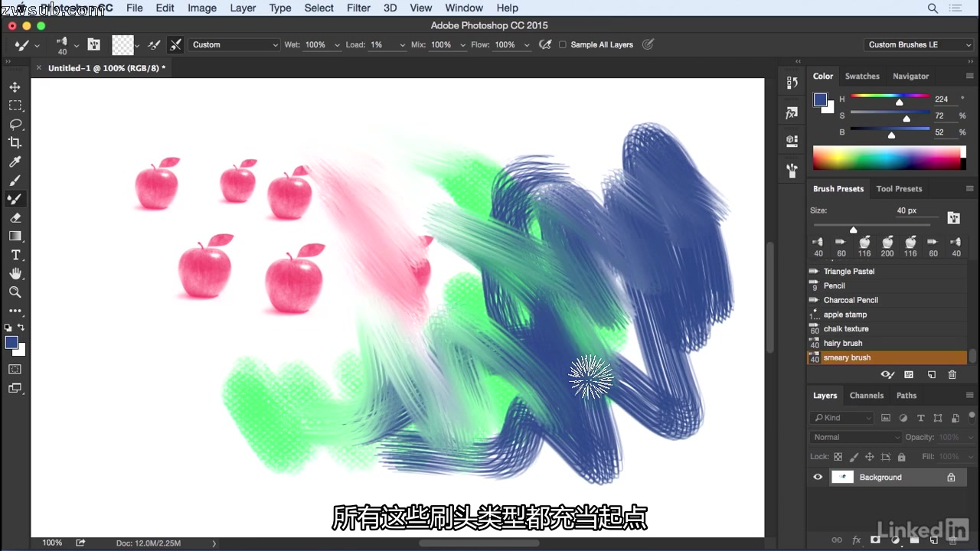Switch to the Channels tab

866,395
